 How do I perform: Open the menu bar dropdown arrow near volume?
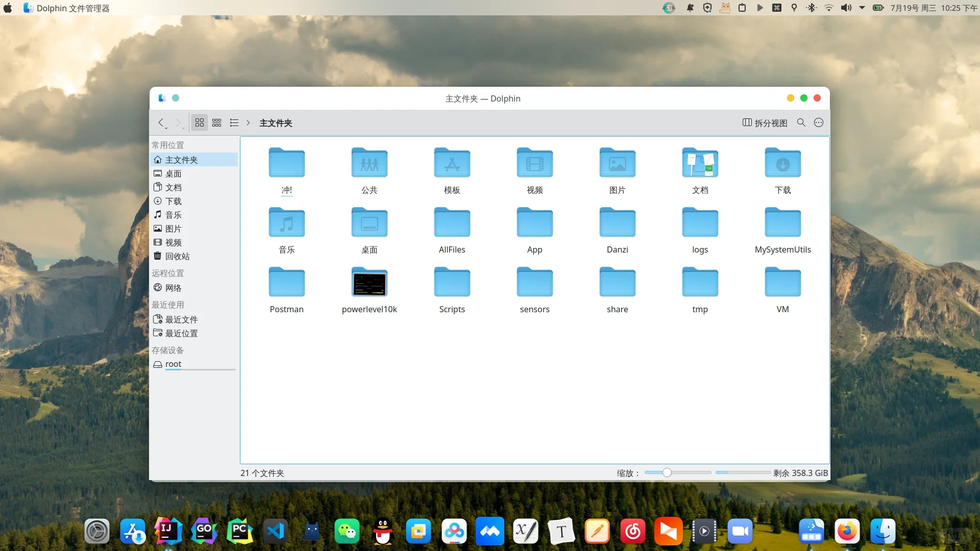(x=863, y=8)
